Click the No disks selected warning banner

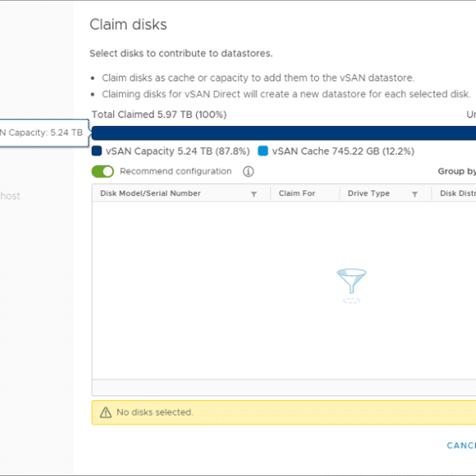click(284, 413)
